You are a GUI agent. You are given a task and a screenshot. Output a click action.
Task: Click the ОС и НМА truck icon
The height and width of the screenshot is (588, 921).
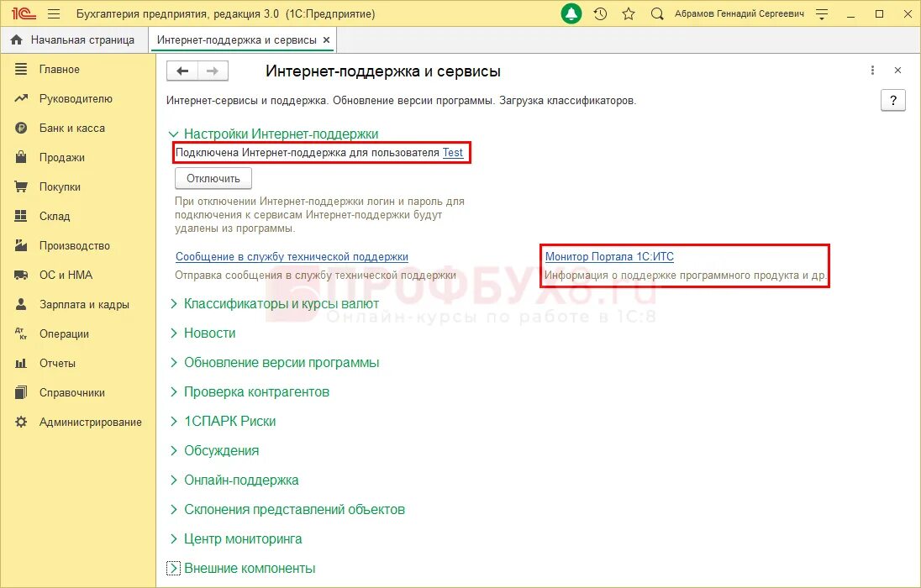21,275
